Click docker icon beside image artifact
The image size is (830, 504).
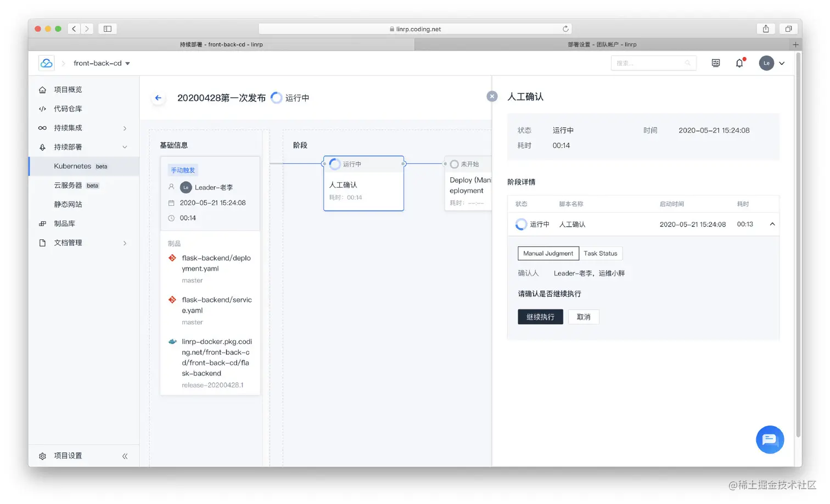click(172, 341)
